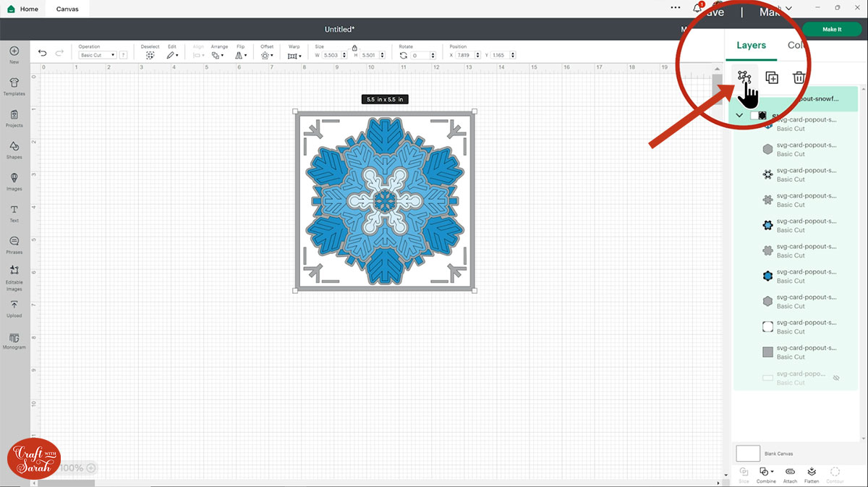The image size is (868, 487).
Task: Adjust the Y position stepper
Action: pos(513,55)
